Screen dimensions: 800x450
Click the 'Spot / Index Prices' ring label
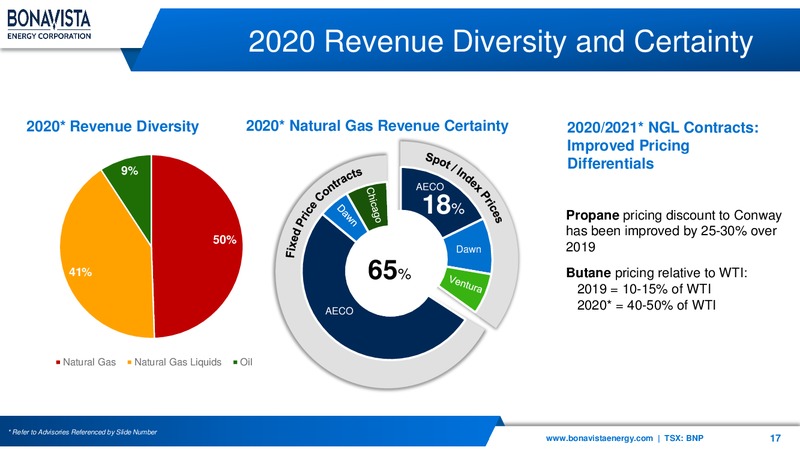(x=465, y=187)
